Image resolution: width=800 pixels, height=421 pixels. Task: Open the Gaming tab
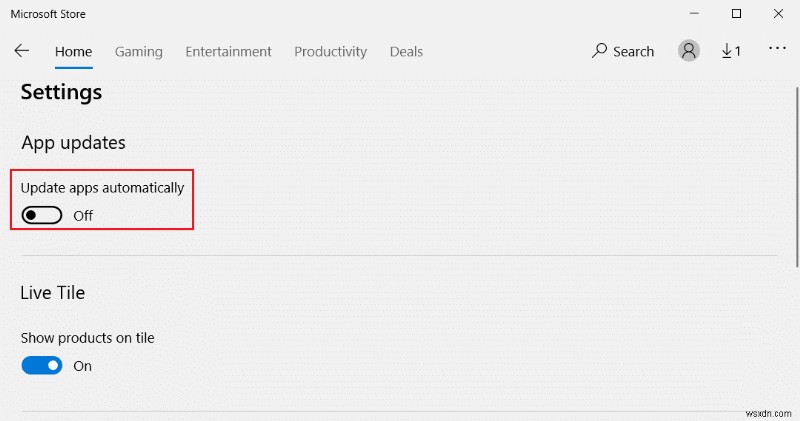138,51
